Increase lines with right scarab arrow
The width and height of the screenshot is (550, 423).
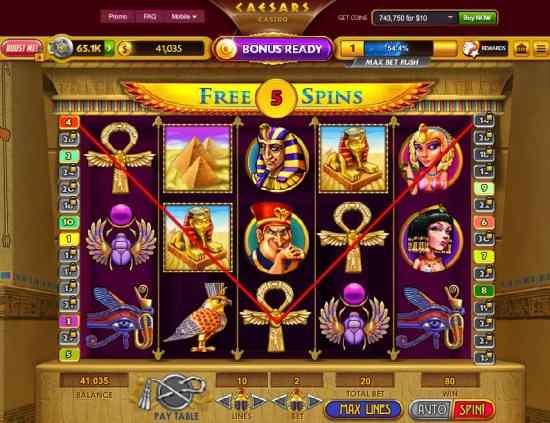[x=259, y=402]
